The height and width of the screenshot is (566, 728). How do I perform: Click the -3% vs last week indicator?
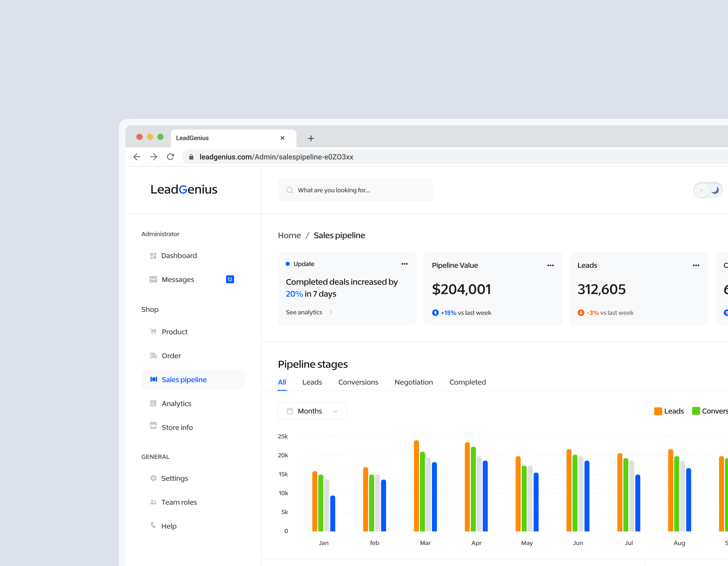pos(606,313)
